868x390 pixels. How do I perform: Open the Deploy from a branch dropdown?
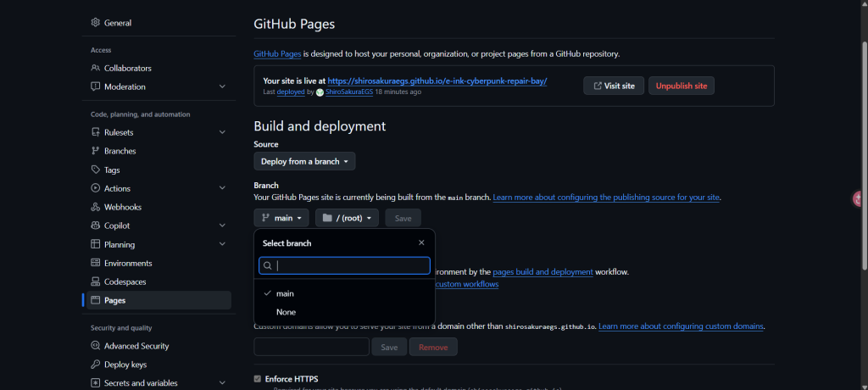point(304,161)
